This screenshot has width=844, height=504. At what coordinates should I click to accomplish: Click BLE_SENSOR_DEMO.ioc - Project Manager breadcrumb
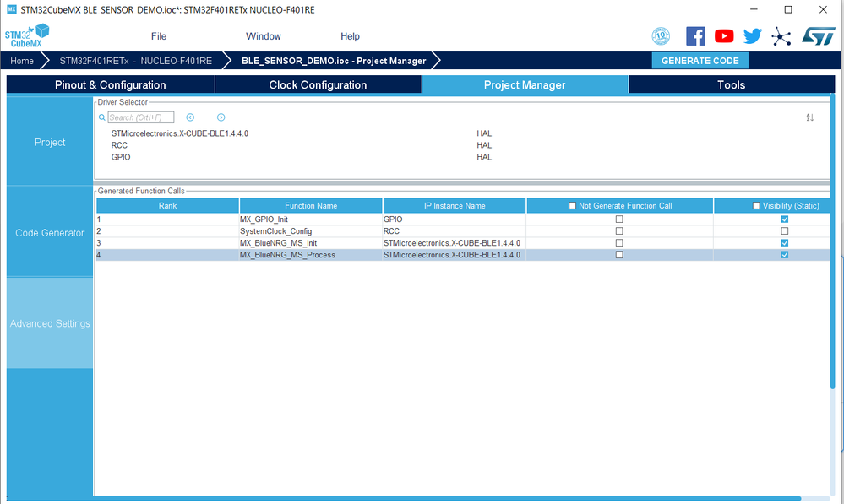click(334, 61)
